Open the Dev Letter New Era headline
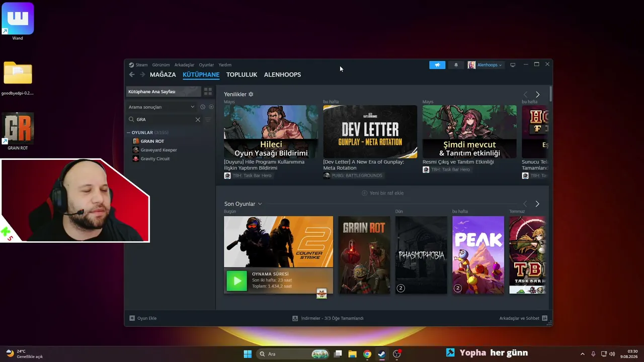This screenshot has height=362, width=644. point(363,165)
